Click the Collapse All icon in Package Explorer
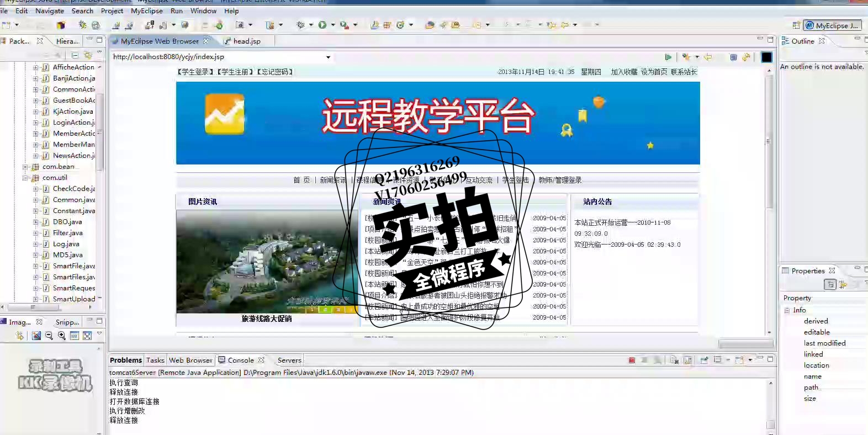This screenshot has height=435, width=868. pos(75,55)
